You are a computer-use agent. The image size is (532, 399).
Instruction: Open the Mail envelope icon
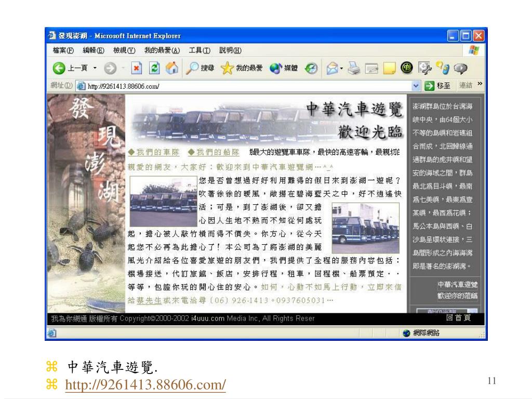point(332,68)
